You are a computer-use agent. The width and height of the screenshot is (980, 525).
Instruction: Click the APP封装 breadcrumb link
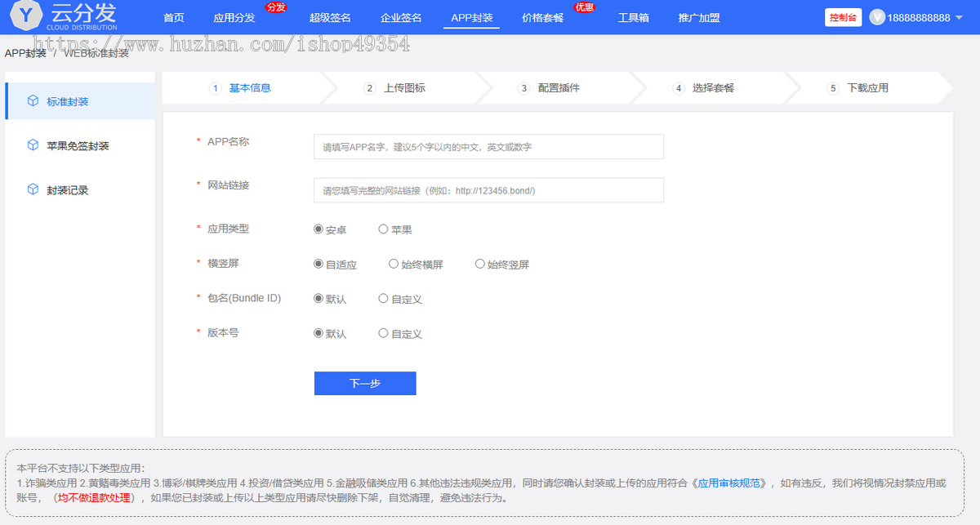pyautogui.click(x=25, y=53)
